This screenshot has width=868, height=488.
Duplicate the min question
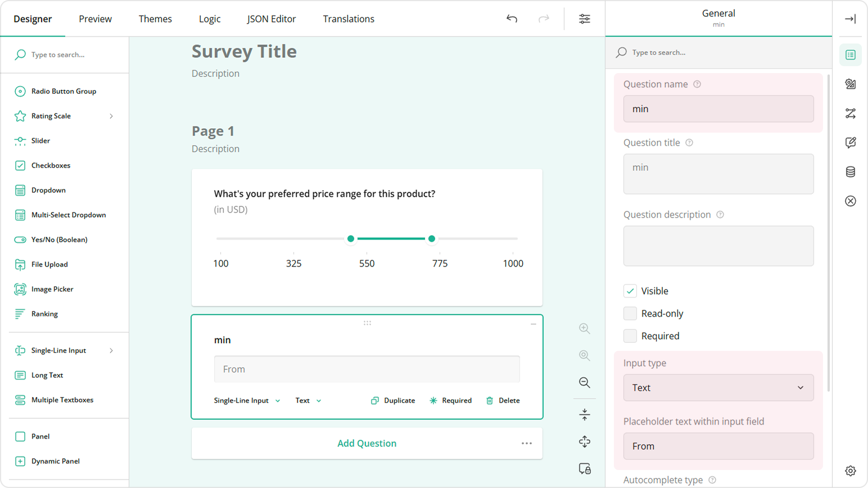tap(392, 400)
